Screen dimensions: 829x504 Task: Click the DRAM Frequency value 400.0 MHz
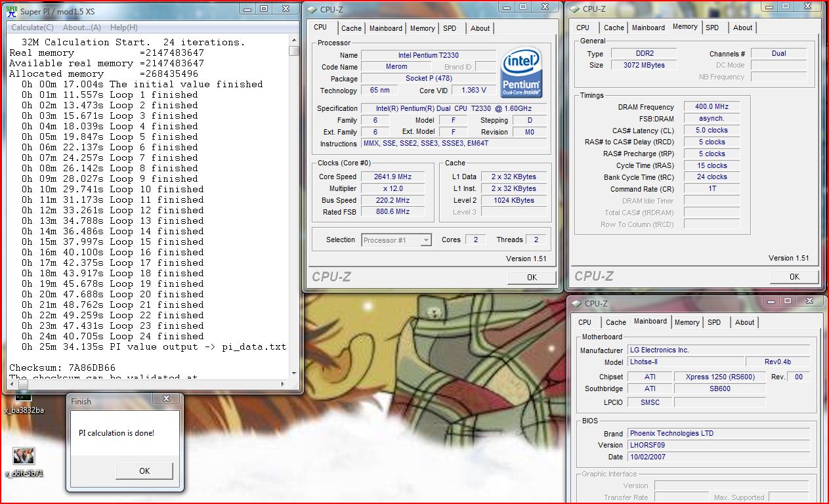click(x=712, y=107)
